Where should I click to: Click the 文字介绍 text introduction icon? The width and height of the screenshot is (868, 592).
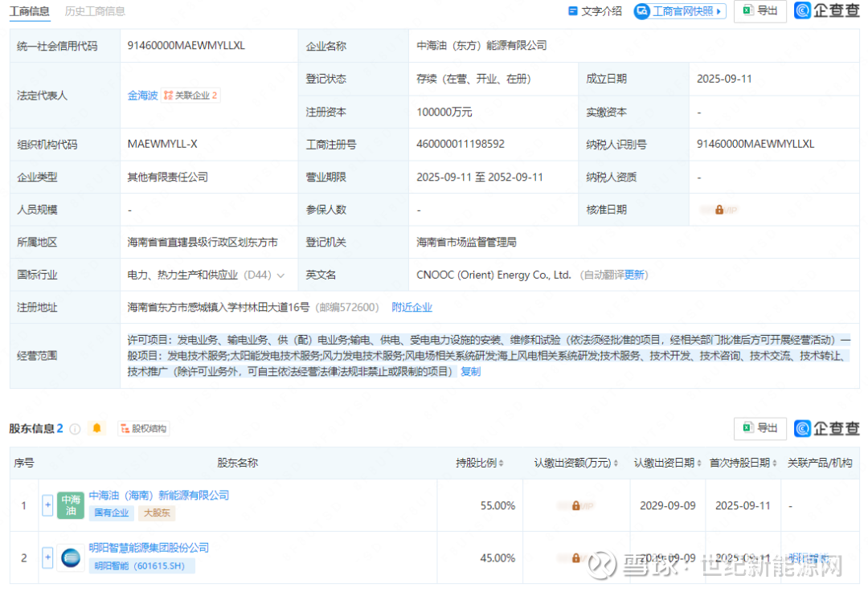[x=573, y=11]
